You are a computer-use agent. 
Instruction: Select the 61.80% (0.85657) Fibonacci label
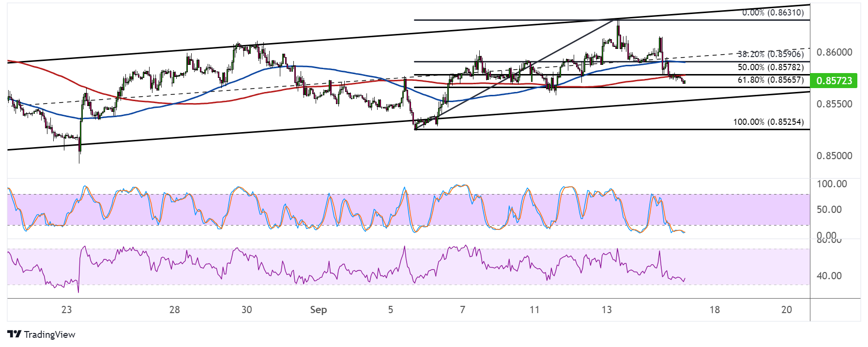770,80
